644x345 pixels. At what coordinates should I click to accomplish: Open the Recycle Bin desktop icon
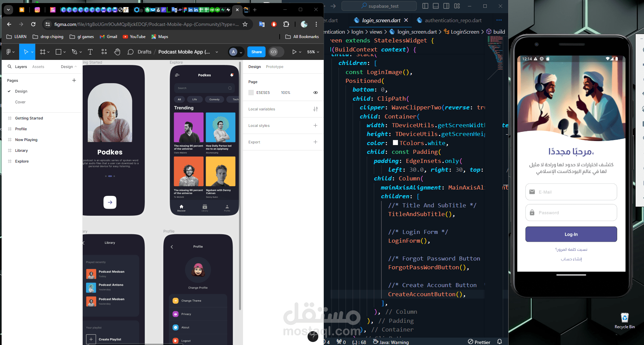click(625, 321)
